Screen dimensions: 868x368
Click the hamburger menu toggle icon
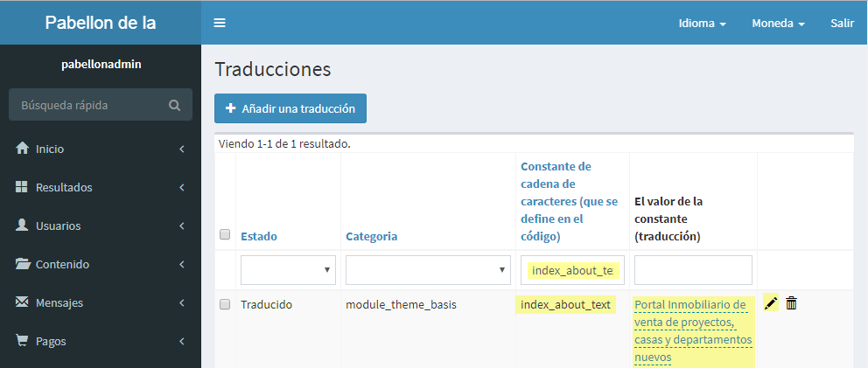[x=220, y=23]
